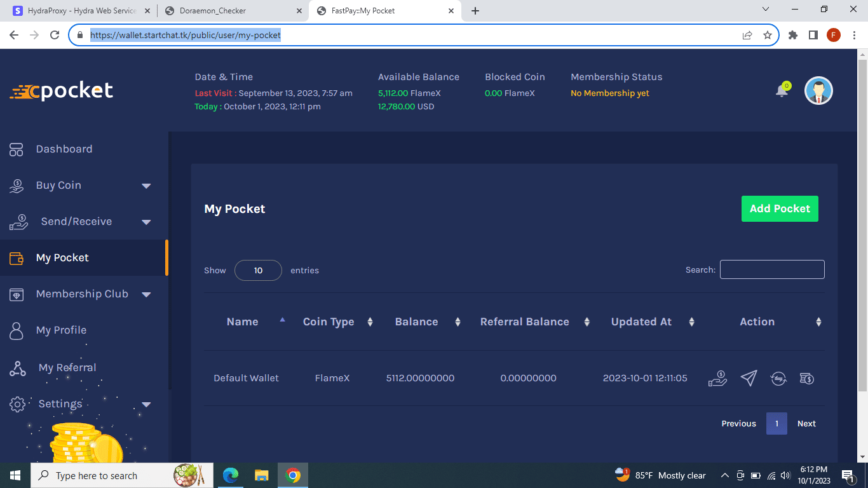Open the notifications bell icon
The height and width of the screenshot is (488, 868).
[x=782, y=91]
